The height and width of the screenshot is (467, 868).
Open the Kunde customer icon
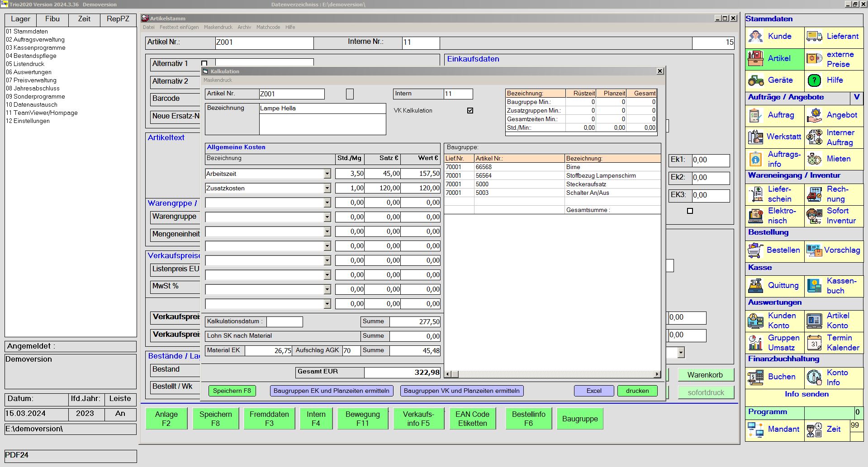click(755, 36)
